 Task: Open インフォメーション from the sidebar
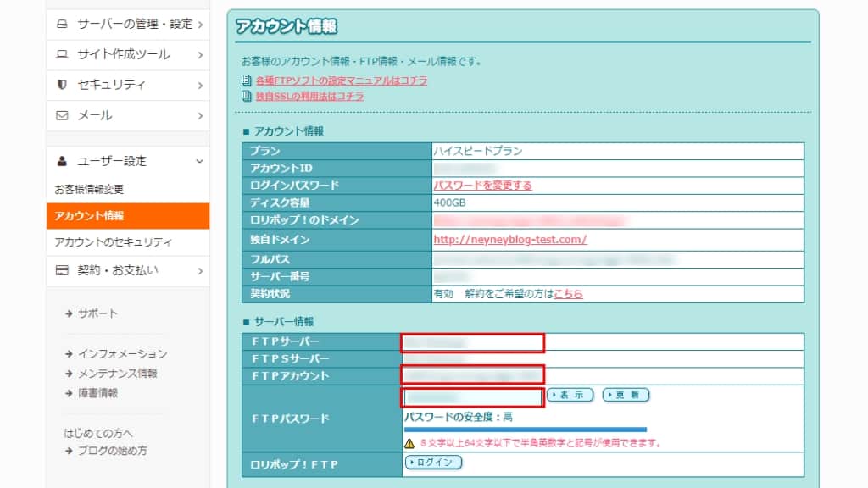coord(122,354)
